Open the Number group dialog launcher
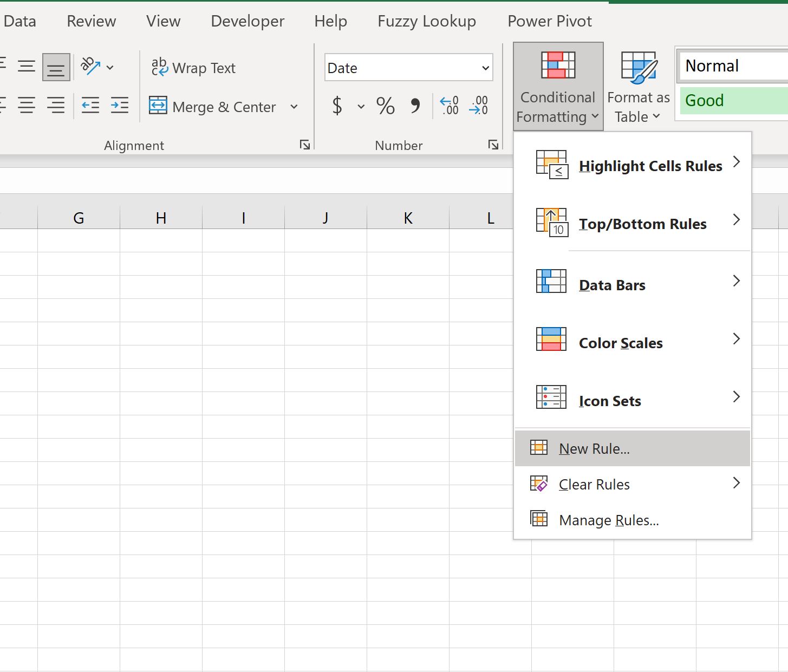The width and height of the screenshot is (788, 672). point(493,145)
